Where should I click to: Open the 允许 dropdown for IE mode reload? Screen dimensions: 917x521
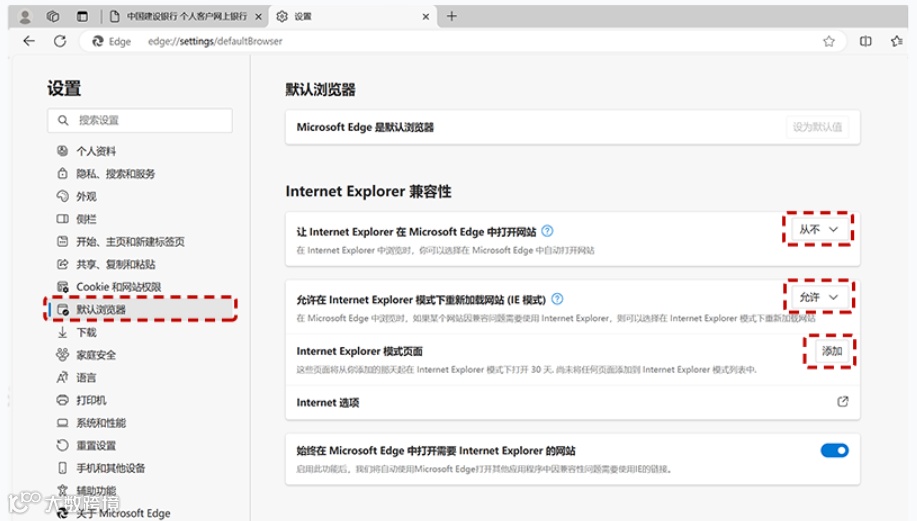click(x=818, y=297)
